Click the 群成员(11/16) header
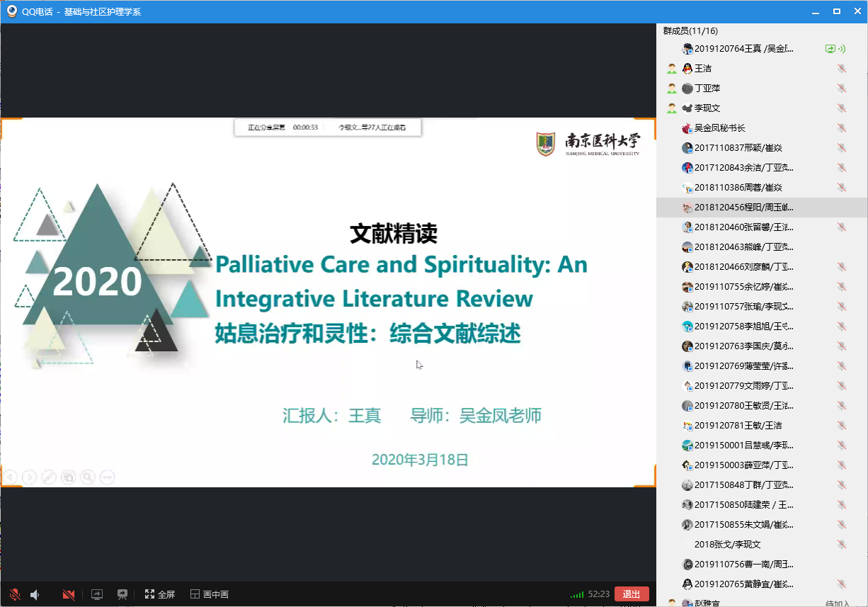This screenshot has width=868, height=607. (690, 31)
